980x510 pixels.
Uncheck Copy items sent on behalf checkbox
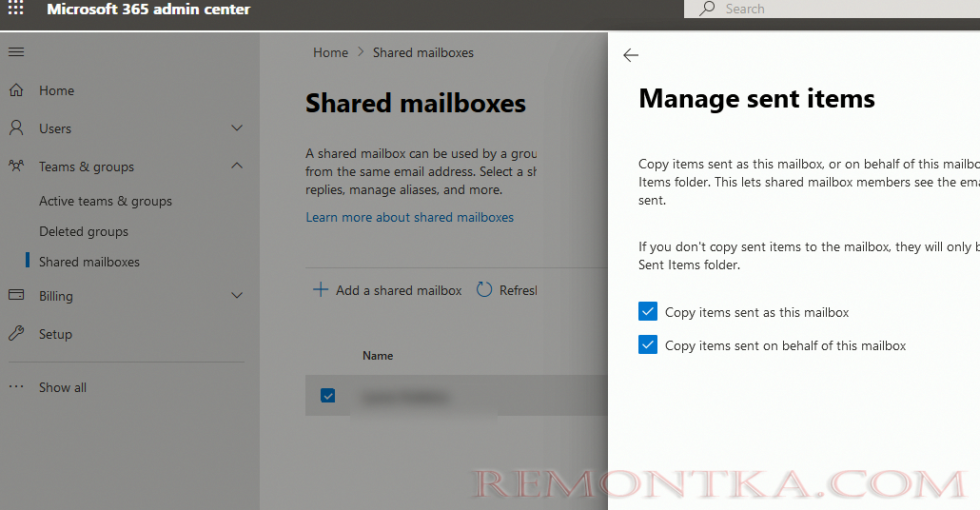(x=648, y=344)
